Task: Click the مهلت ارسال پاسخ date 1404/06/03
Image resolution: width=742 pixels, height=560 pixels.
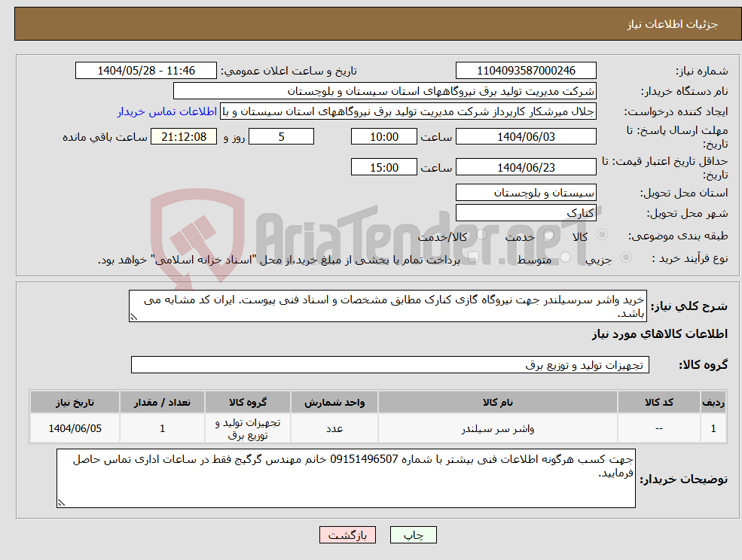Action: (x=526, y=136)
